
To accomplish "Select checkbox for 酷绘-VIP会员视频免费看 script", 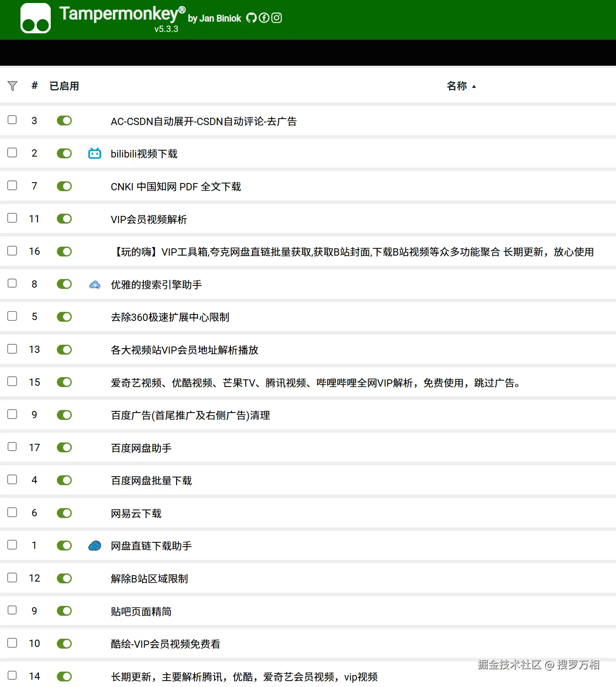I will (12, 643).
